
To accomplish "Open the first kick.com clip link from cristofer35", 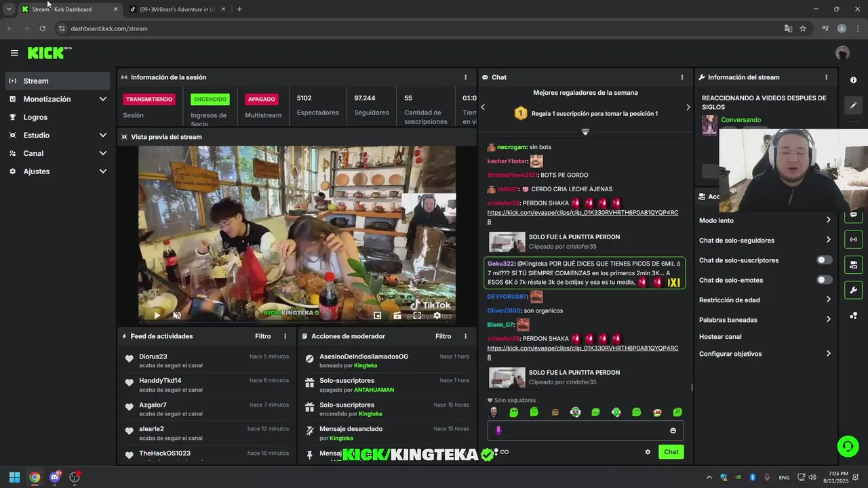I will pos(583,217).
